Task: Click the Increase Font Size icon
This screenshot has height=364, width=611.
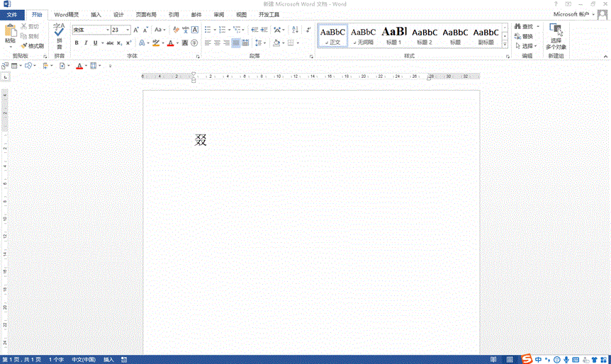Action: coord(136,30)
